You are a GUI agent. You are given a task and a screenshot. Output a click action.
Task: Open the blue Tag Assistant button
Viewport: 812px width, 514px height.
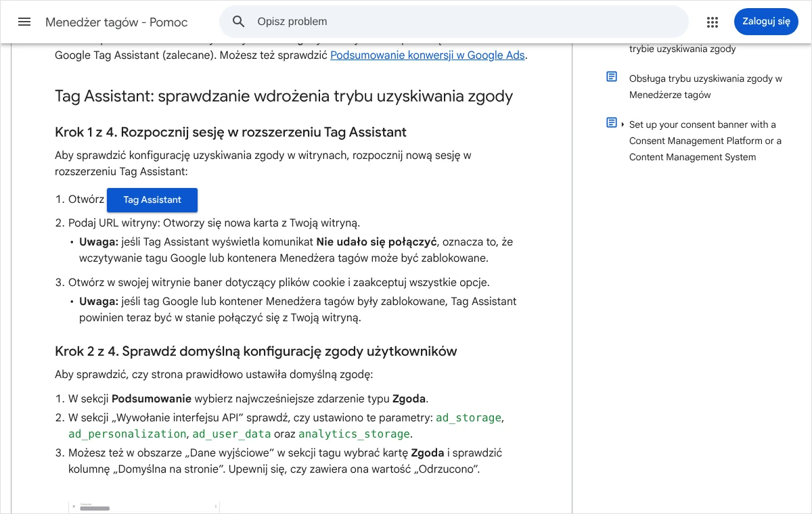coord(152,200)
